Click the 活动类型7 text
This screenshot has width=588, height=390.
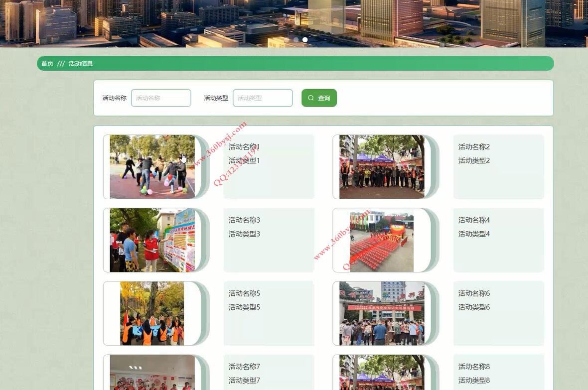click(x=244, y=381)
